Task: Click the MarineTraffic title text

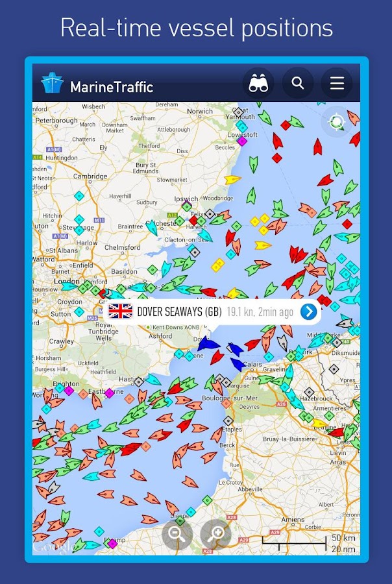Action: [x=112, y=87]
